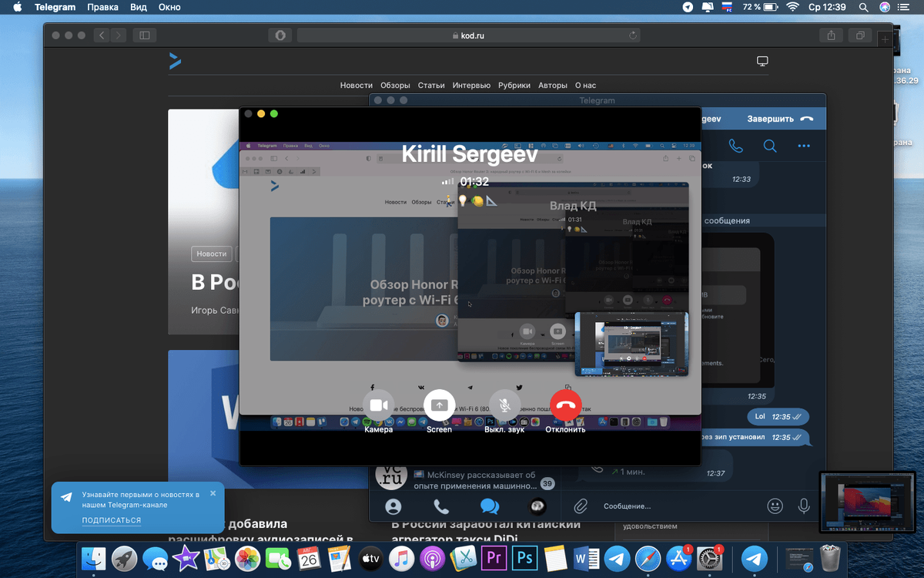Close the Telegram channel subscription banner
The image size is (924, 578).
coord(213,493)
